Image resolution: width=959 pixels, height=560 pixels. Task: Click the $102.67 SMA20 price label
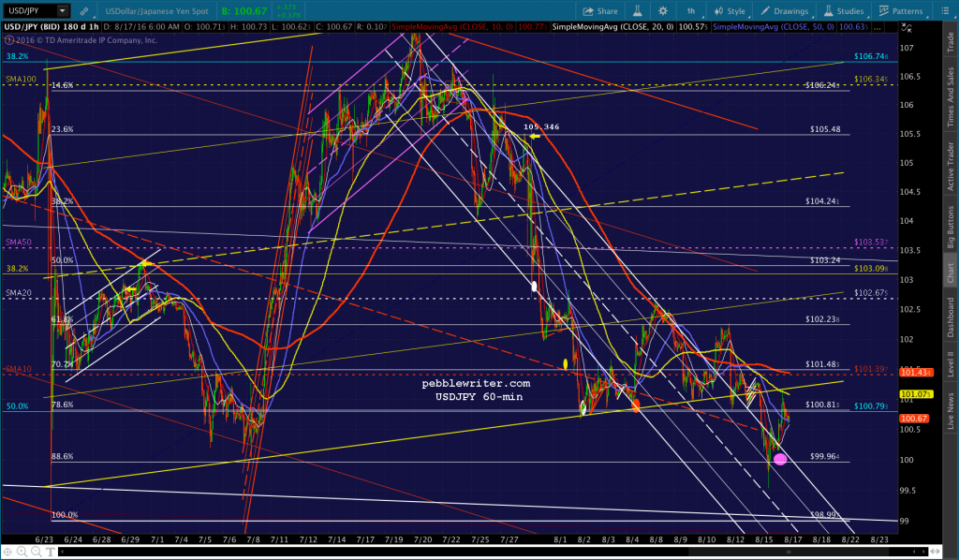871,293
